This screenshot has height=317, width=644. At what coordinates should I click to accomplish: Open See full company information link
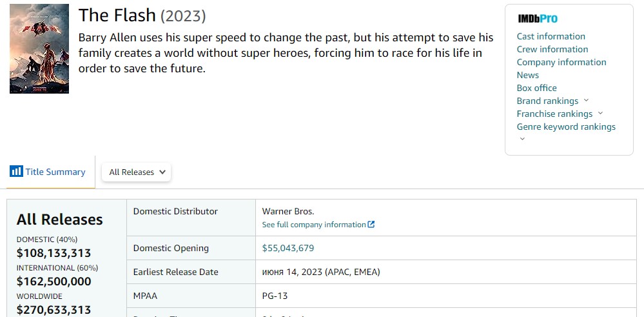(x=314, y=225)
